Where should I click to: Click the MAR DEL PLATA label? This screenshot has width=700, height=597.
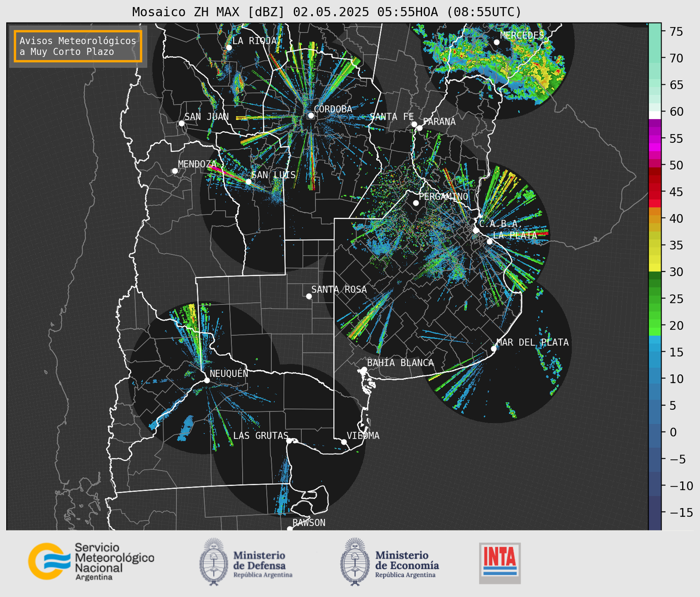(x=532, y=342)
